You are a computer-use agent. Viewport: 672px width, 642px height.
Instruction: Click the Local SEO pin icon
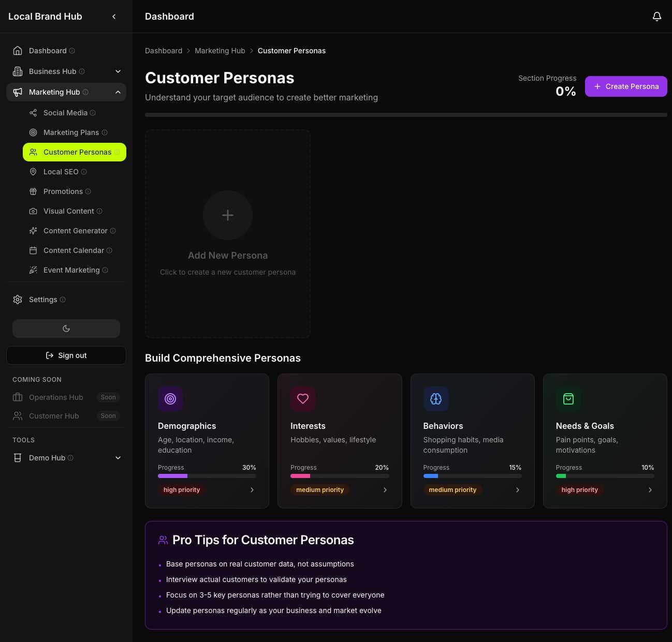point(33,172)
